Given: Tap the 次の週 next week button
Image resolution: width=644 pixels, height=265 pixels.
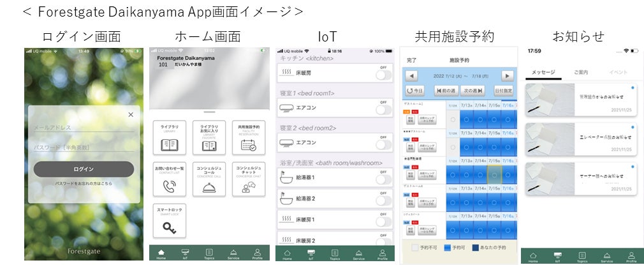Looking at the screenshot, I should point(472,91).
